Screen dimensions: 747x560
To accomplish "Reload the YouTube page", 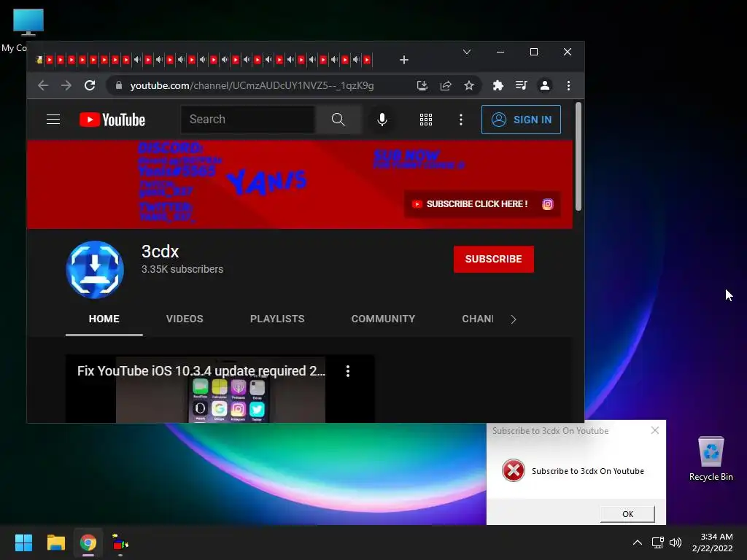I will pyautogui.click(x=90, y=85).
